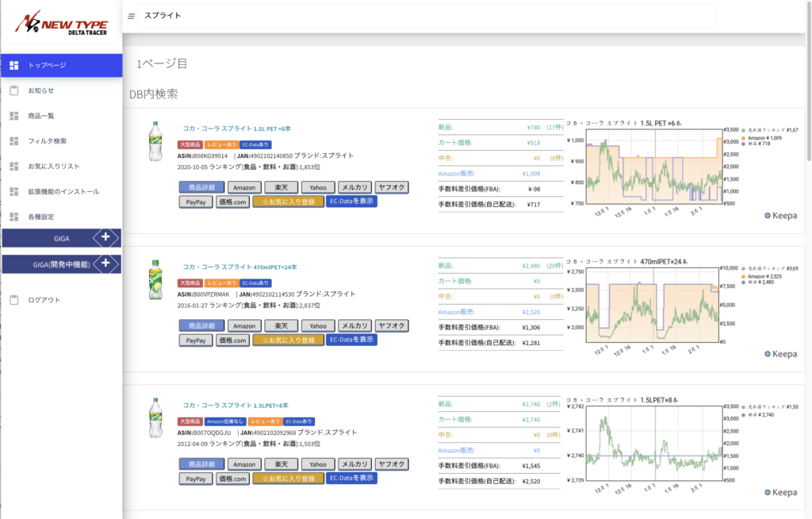
Task: Click Amazon button for ASIN B08KG99914
Action: pos(244,187)
